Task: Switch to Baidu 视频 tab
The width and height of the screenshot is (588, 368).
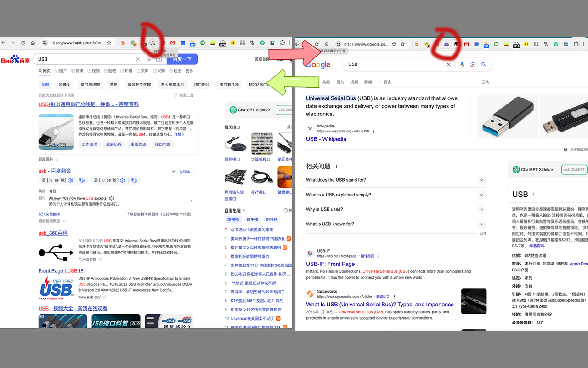Action: (x=93, y=71)
